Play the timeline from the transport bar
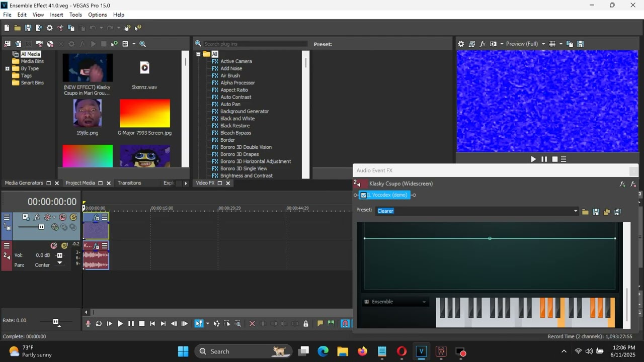This screenshot has height=362, width=644. coord(120,324)
